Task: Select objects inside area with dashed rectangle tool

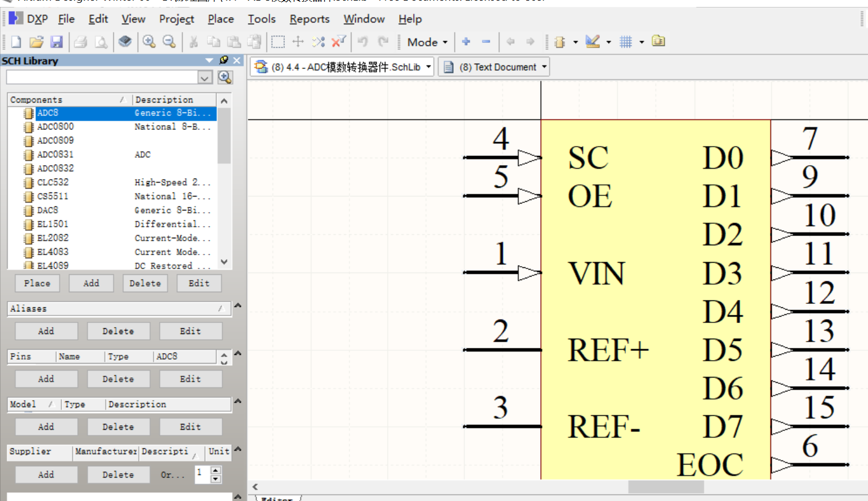Action: pos(278,42)
